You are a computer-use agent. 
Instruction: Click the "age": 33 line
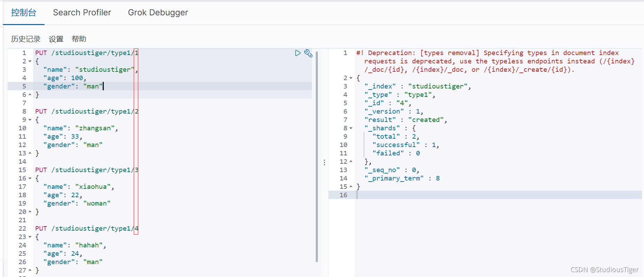[x=63, y=137]
